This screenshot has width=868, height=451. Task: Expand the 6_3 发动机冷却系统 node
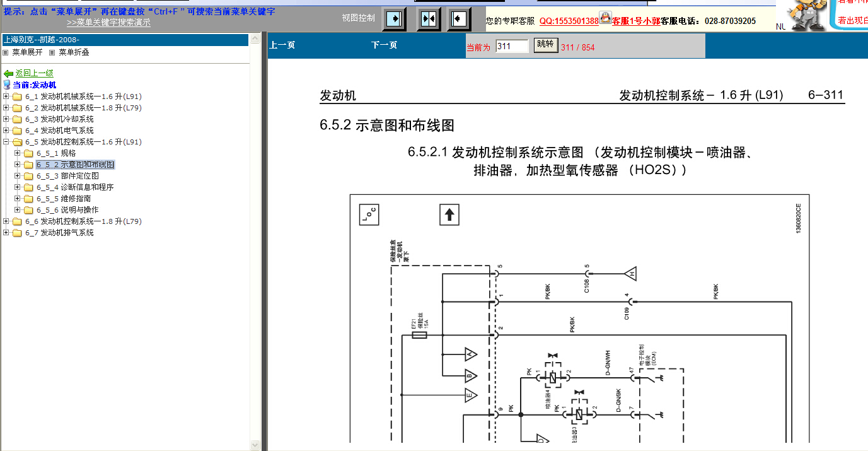(6, 119)
